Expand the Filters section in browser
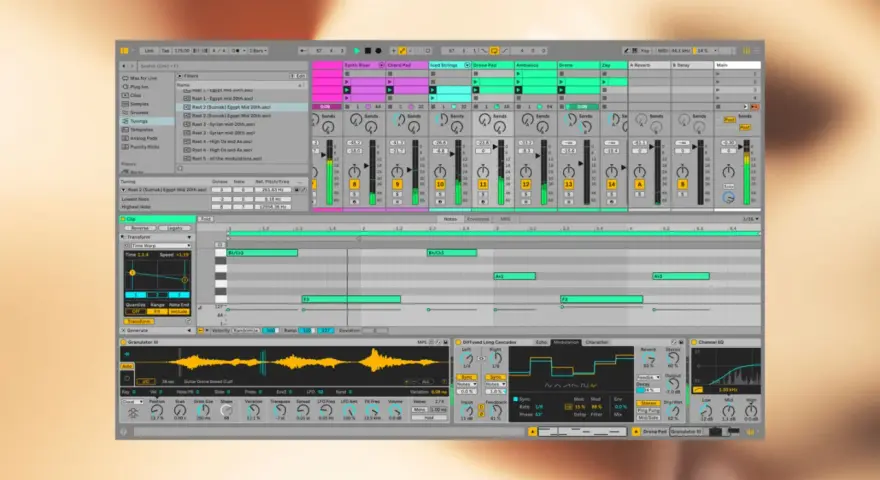Viewport: 880px width, 480px height. point(180,76)
